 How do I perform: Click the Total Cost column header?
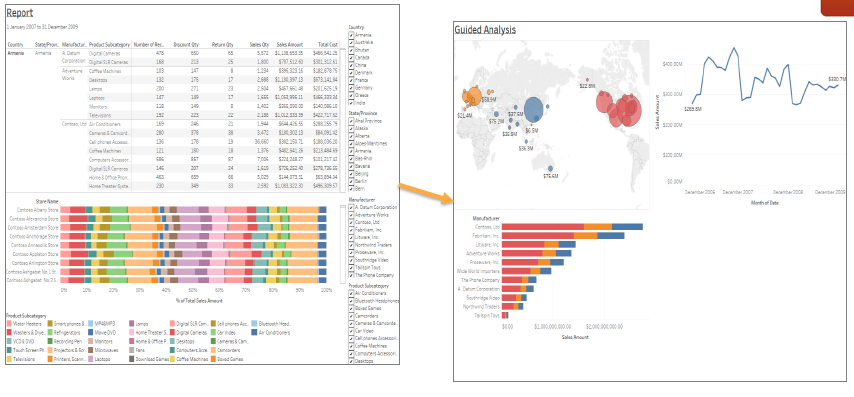coord(328,45)
